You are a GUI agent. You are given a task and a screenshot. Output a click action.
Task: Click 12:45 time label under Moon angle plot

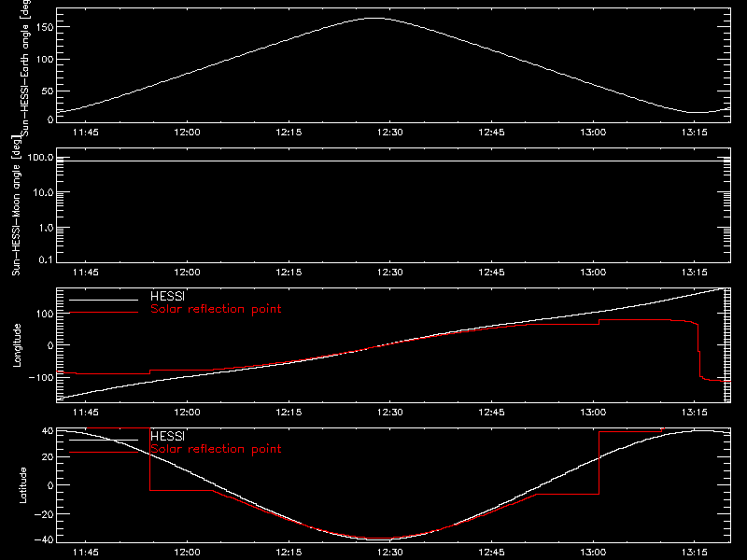click(x=492, y=273)
